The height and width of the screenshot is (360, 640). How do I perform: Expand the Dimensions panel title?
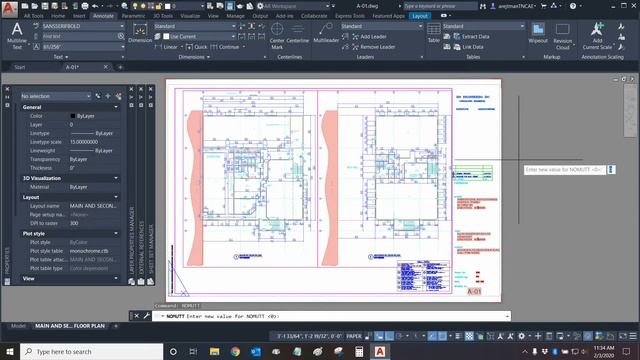[194, 57]
